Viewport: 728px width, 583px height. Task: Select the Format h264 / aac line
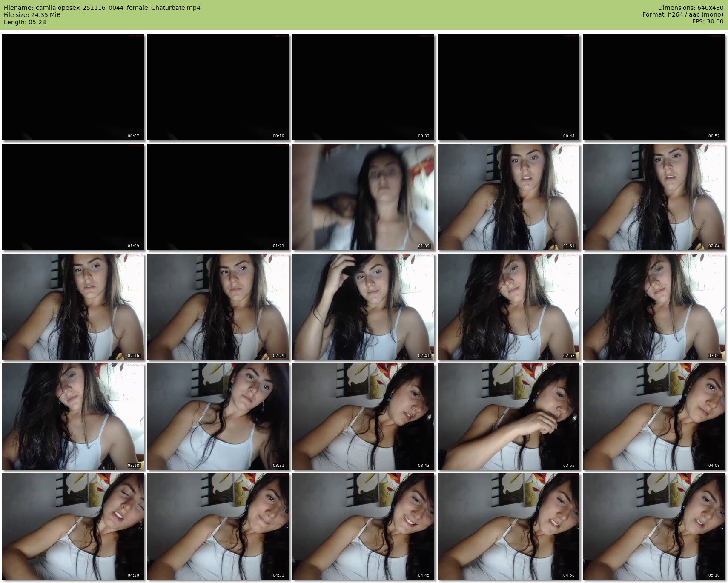point(682,14)
